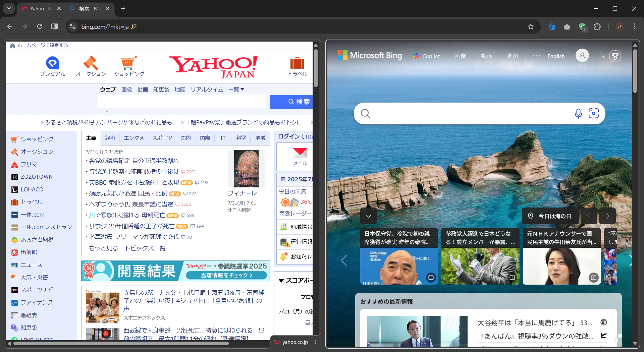Open Copilot in the Bing header
The width and height of the screenshot is (644, 352).
tap(426, 56)
